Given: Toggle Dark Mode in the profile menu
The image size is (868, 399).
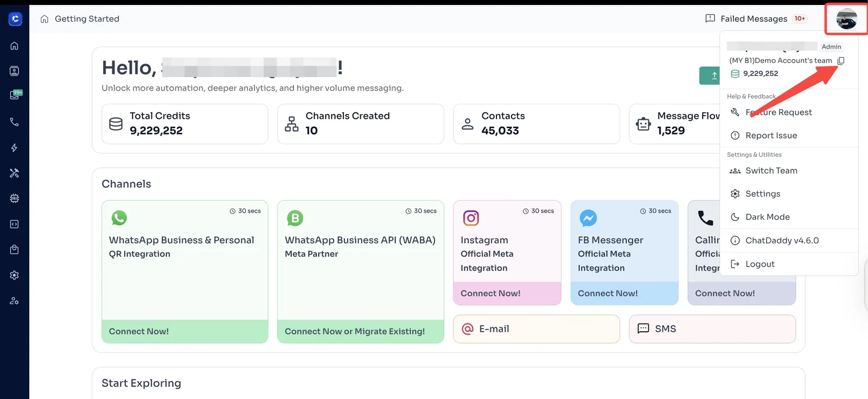Looking at the screenshot, I should point(767,217).
